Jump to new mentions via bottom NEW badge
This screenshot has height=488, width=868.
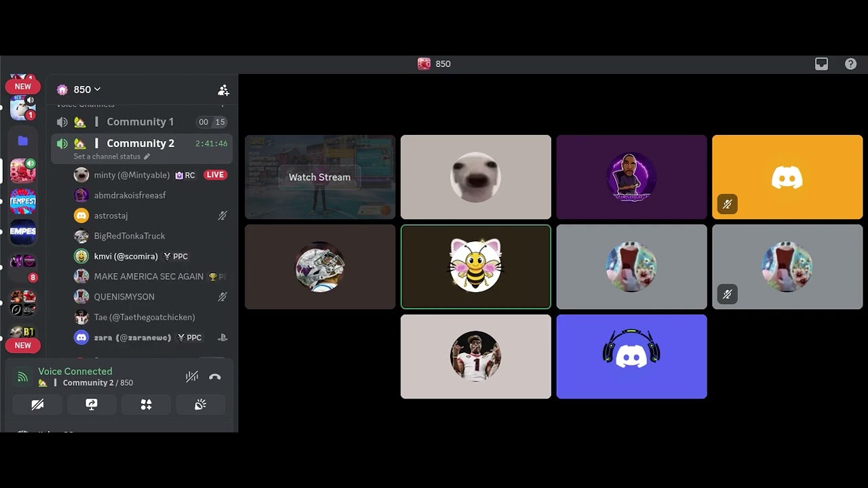click(23, 345)
